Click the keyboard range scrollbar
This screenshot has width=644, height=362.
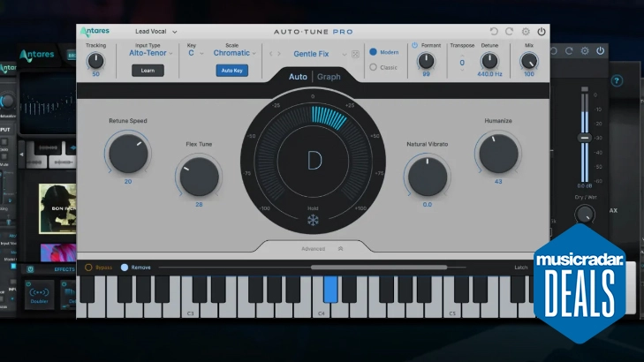tap(379, 268)
